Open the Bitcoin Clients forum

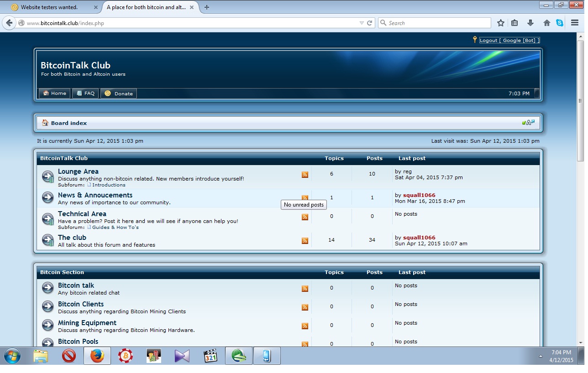(81, 304)
